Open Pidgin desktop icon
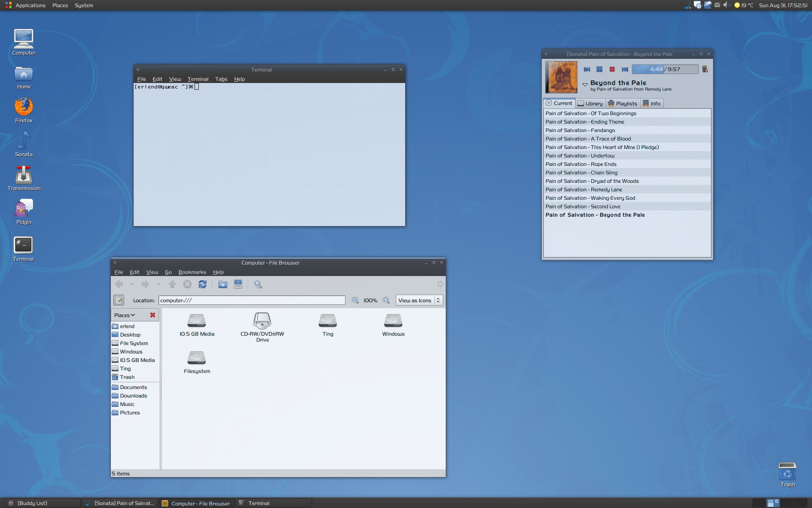The width and height of the screenshot is (812, 508). 24,212
